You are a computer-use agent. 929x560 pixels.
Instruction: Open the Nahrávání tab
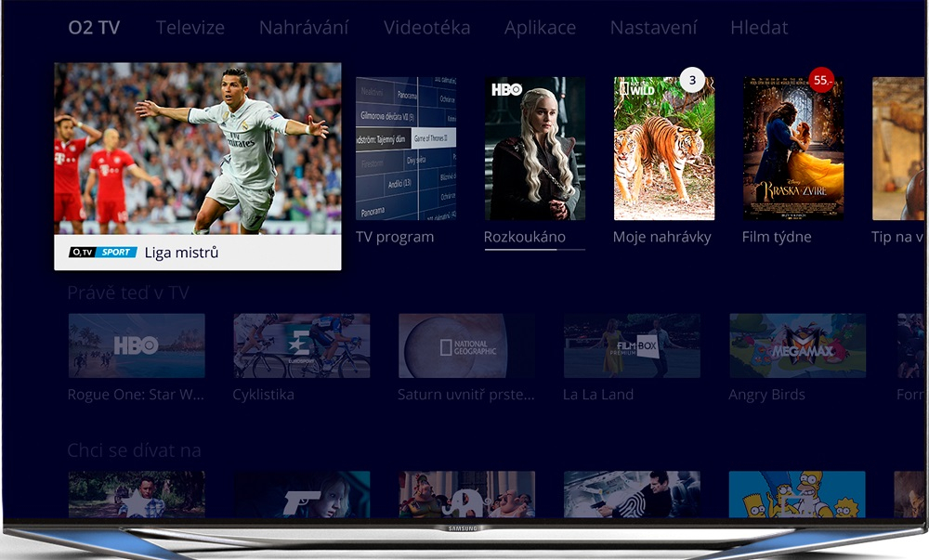pyautogui.click(x=304, y=28)
